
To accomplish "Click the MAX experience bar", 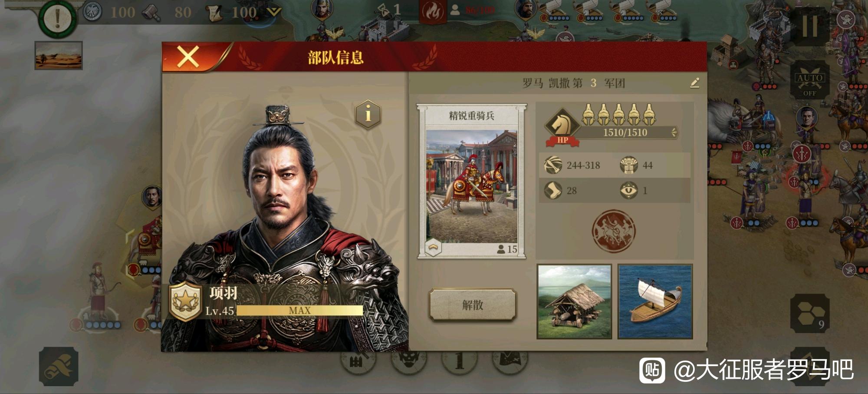I will tap(299, 310).
